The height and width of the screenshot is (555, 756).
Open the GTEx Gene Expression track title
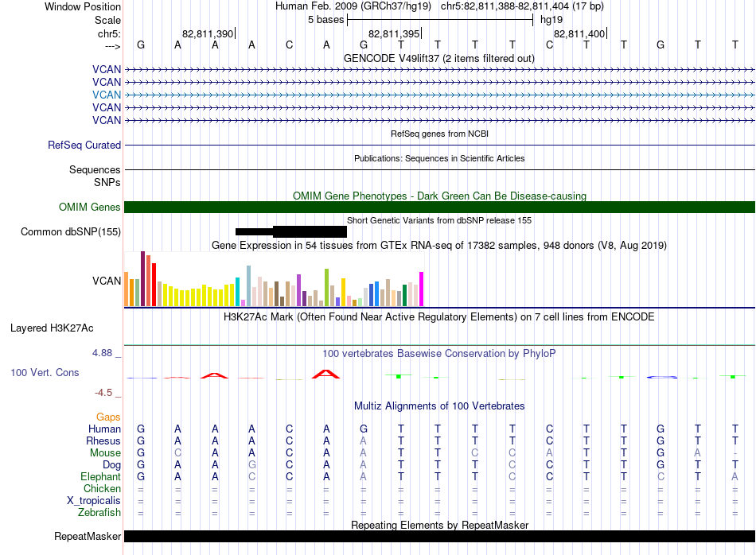(439, 245)
